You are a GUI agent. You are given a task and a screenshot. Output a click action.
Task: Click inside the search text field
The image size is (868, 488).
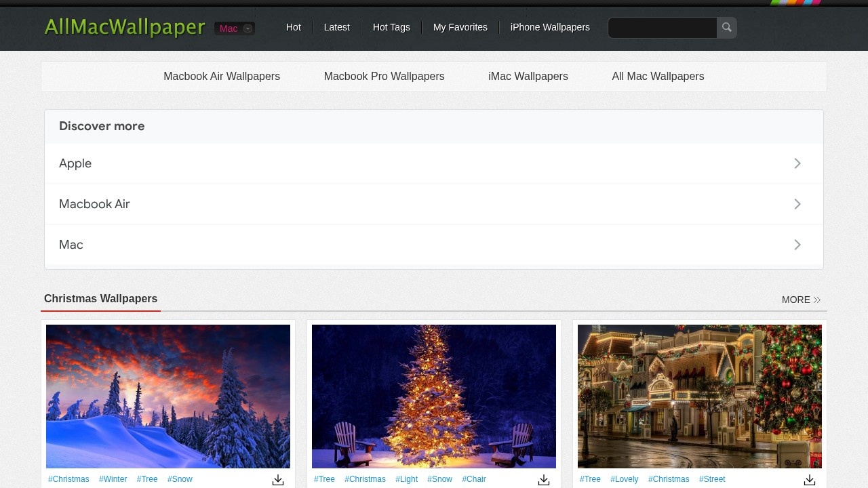(663, 28)
